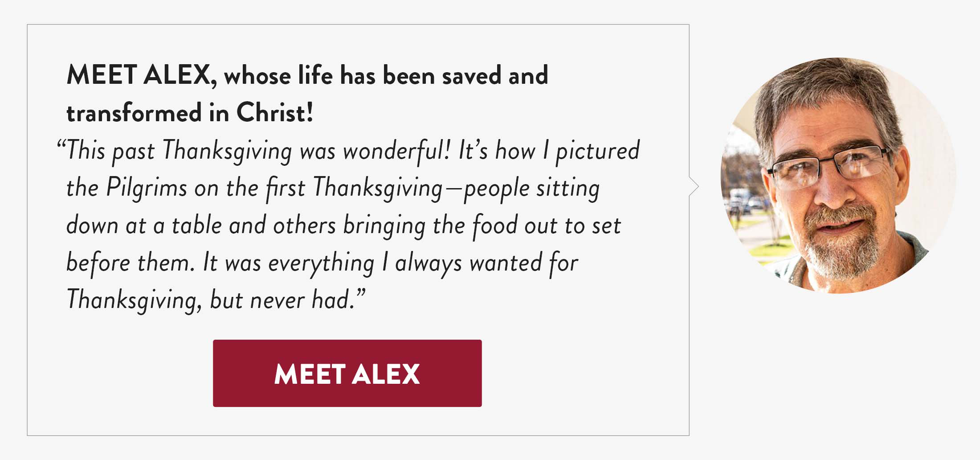
Task: Click the closing quotation mark of testimonial
Action: (361, 294)
